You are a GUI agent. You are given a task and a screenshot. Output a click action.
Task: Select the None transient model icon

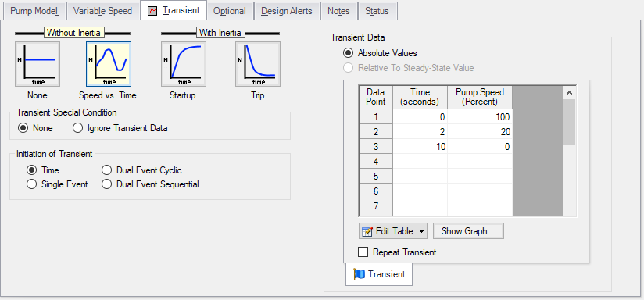pyautogui.click(x=38, y=64)
